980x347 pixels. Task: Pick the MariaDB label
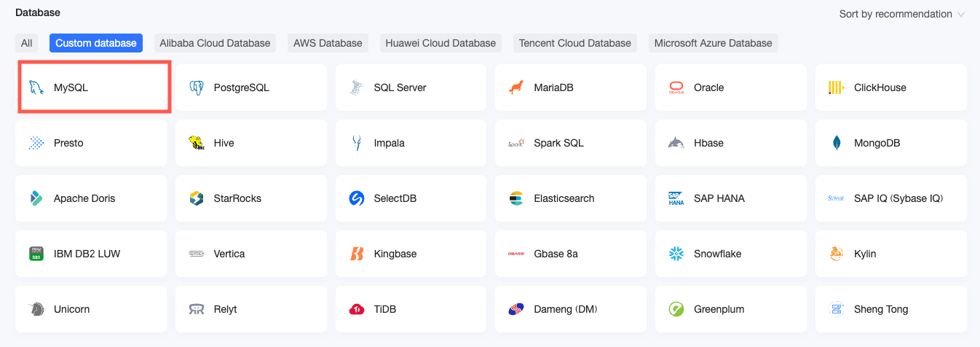click(554, 87)
